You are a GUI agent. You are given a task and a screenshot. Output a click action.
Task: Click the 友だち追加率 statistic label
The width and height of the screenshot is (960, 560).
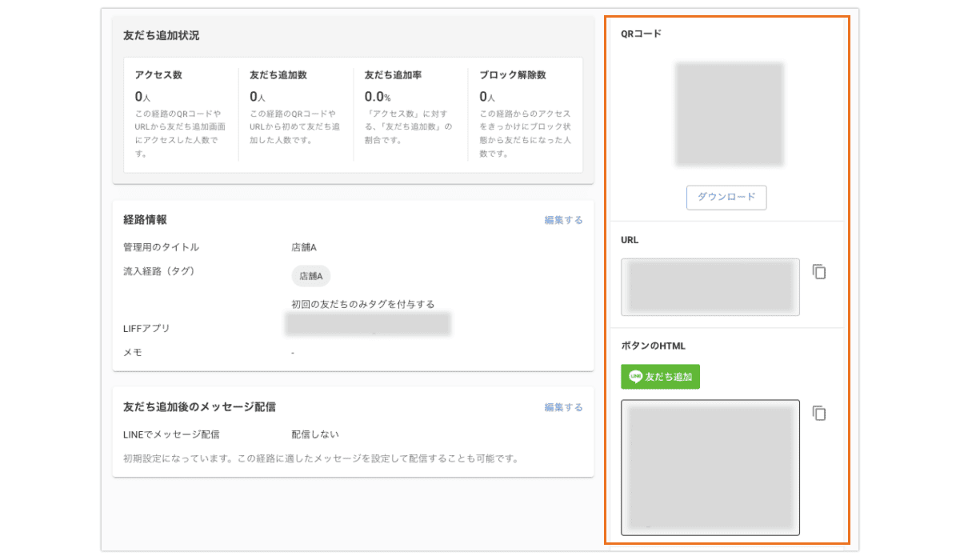pyautogui.click(x=393, y=75)
